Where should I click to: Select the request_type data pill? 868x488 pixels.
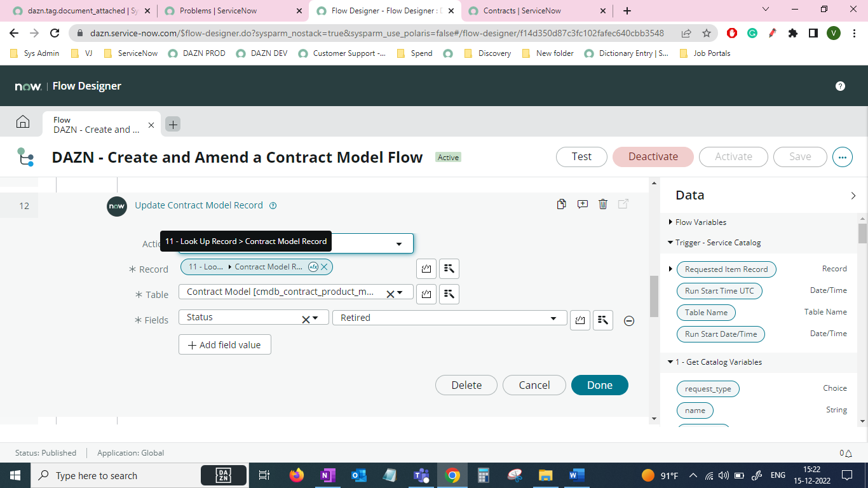coord(708,389)
